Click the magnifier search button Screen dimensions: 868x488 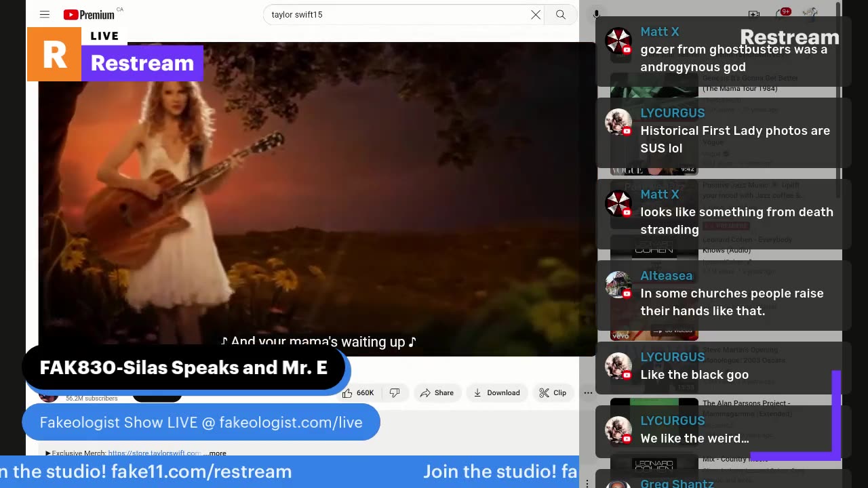point(561,14)
